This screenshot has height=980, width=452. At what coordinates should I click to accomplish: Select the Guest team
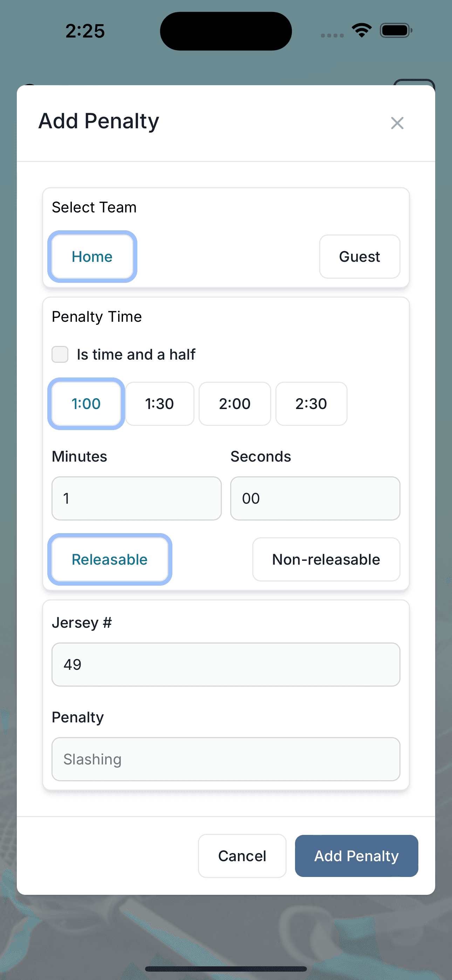pyautogui.click(x=359, y=257)
